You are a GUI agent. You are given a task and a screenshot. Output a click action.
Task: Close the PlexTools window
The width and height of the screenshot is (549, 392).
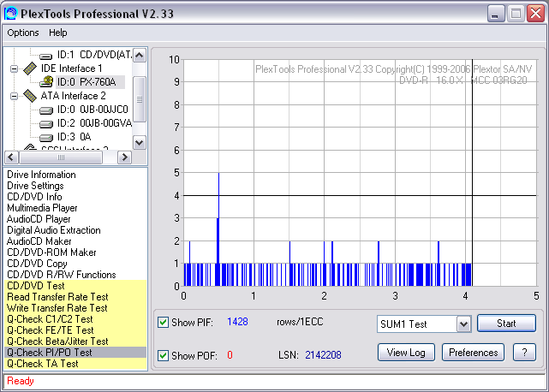535,14
